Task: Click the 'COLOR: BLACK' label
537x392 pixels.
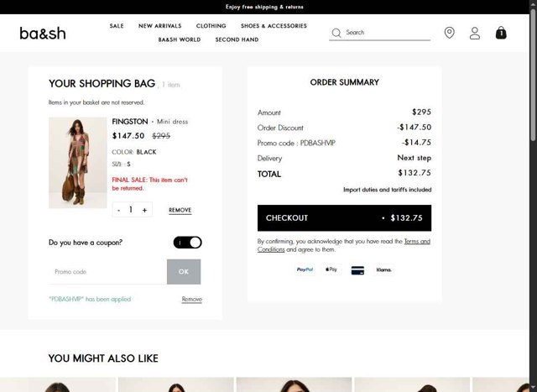Action: [134, 152]
